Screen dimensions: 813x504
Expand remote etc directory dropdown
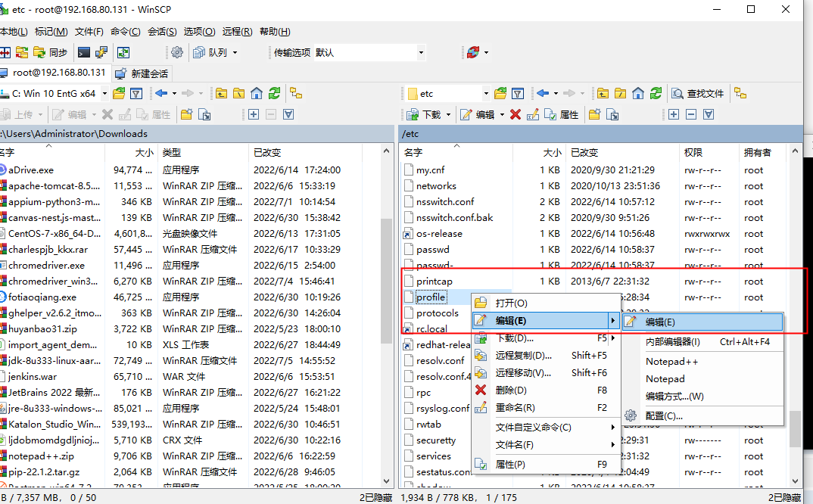[x=485, y=93]
